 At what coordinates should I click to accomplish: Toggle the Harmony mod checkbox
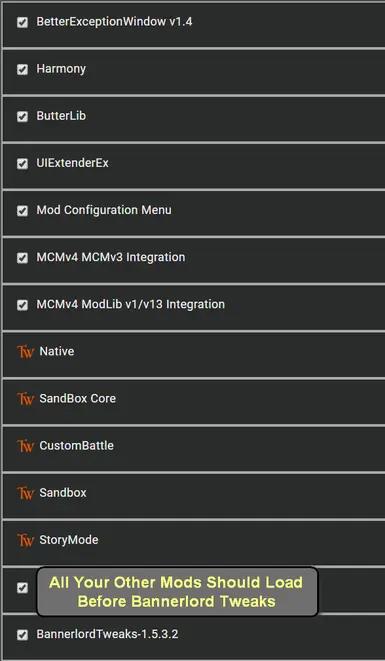(22, 69)
